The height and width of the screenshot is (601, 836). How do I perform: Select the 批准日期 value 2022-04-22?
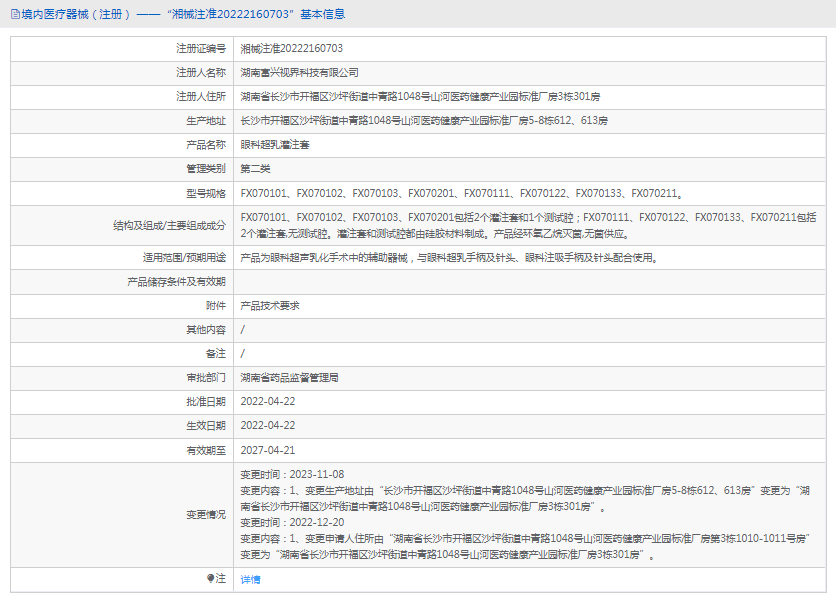pyautogui.click(x=268, y=402)
